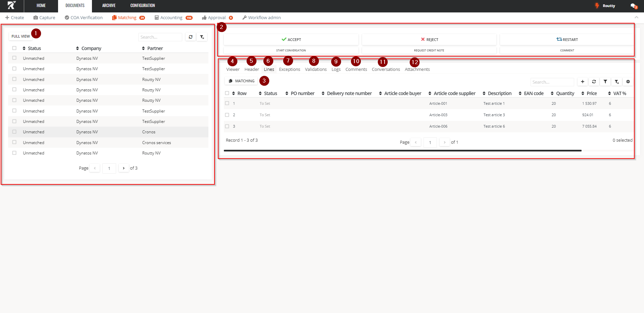Open the Accounting menu item
Viewport: 644px width, 313px height.
171,17
